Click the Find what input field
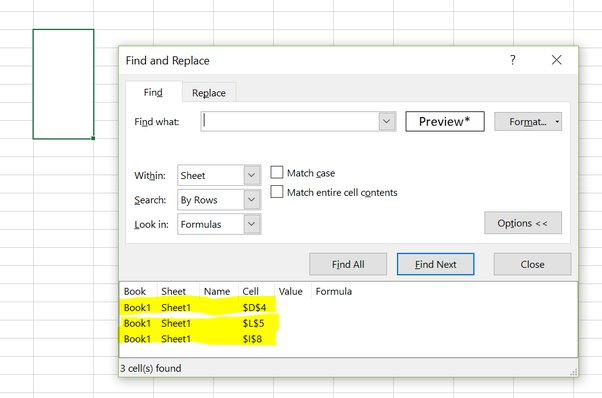 (290, 122)
